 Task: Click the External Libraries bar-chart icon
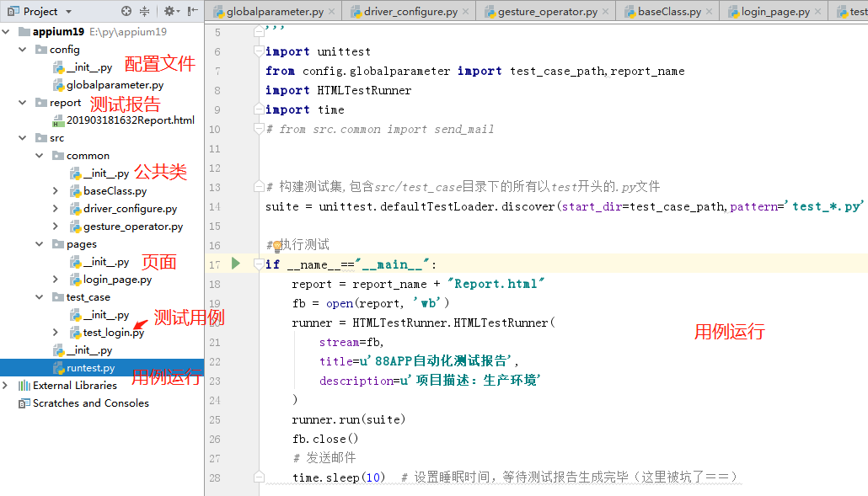[x=24, y=386]
